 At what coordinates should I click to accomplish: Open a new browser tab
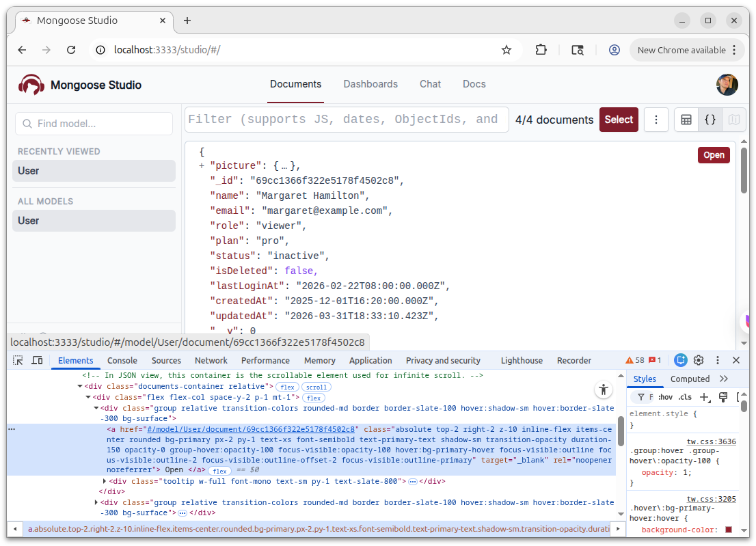coord(187,21)
